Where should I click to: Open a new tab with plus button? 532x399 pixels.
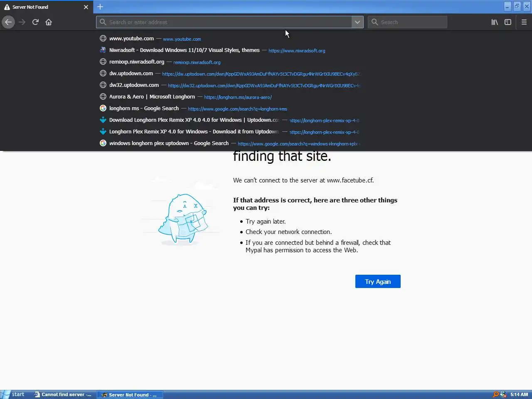click(100, 7)
